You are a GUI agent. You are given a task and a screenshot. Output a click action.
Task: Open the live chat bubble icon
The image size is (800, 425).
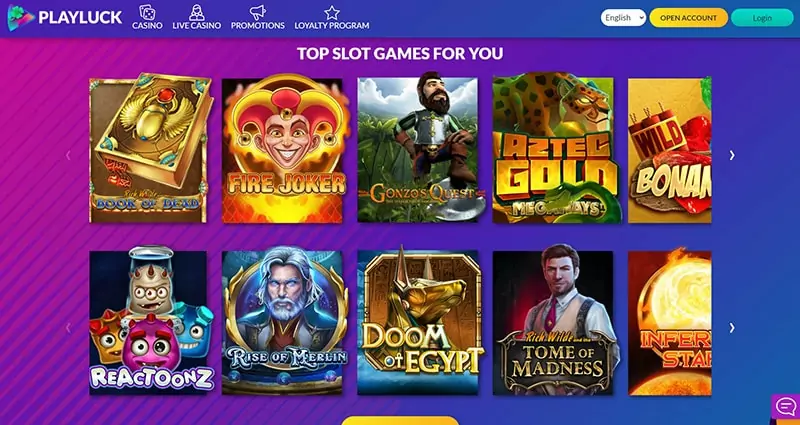coord(785,407)
